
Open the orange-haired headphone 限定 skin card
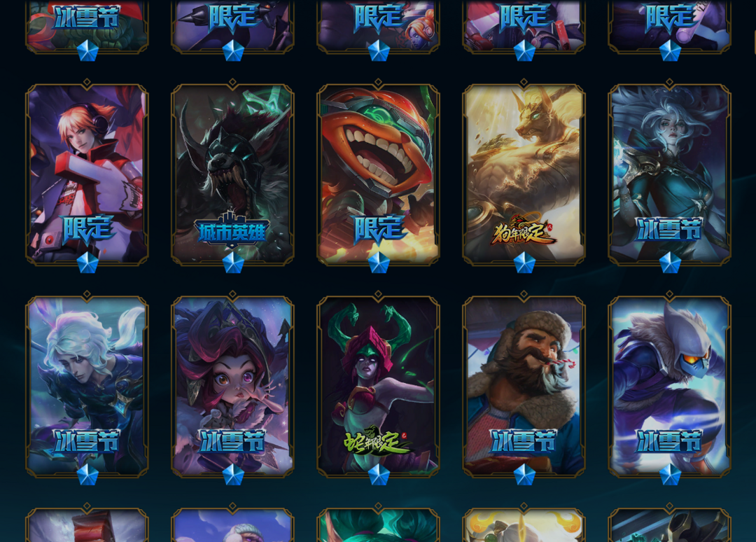tap(87, 174)
